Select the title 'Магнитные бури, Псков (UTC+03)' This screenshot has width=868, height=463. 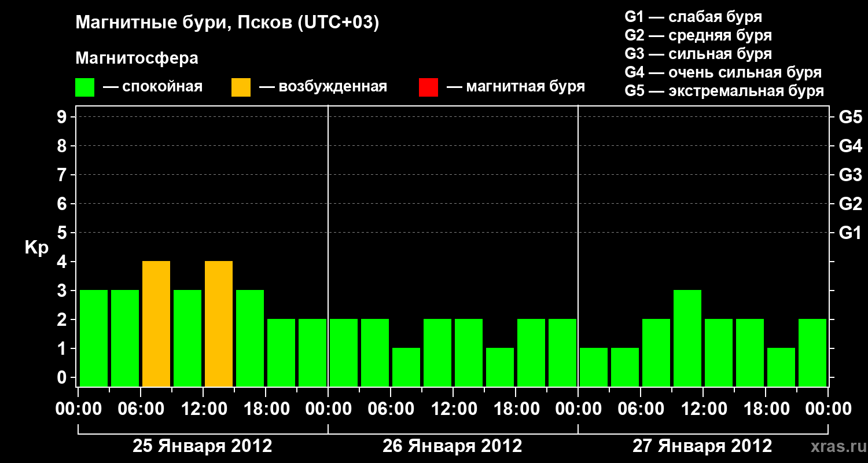227,23
